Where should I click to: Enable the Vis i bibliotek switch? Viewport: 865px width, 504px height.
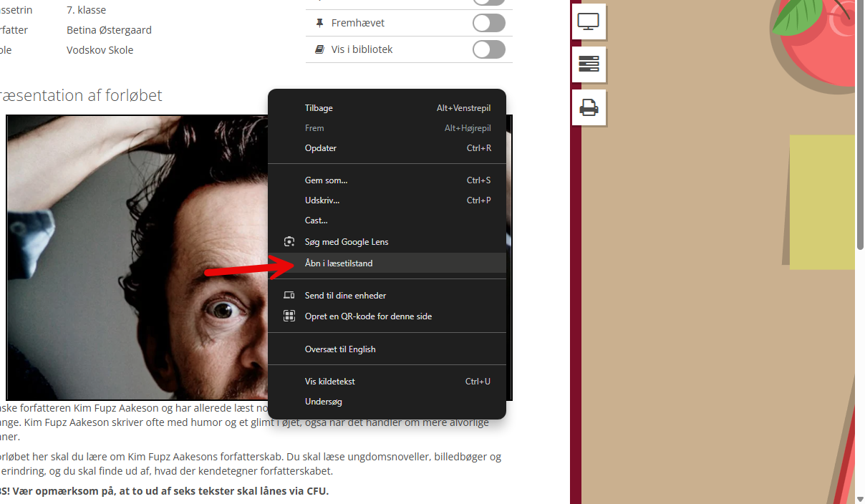488,49
